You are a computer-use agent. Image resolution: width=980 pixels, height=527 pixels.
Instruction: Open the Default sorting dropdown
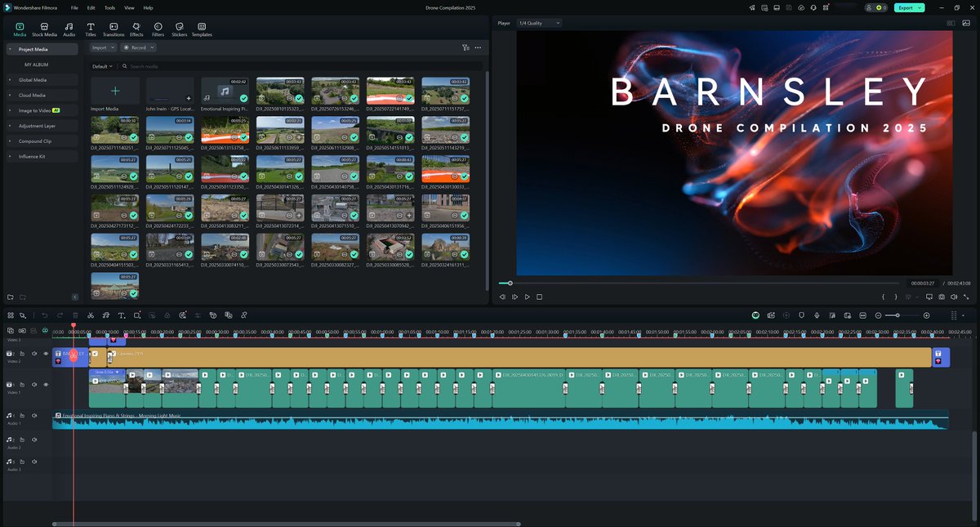(100, 65)
